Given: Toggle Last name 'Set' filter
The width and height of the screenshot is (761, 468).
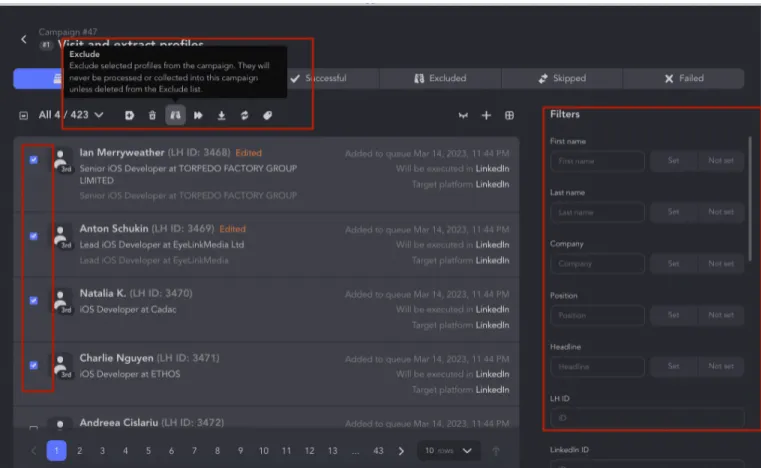Looking at the screenshot, I should [x=673, y=212].
